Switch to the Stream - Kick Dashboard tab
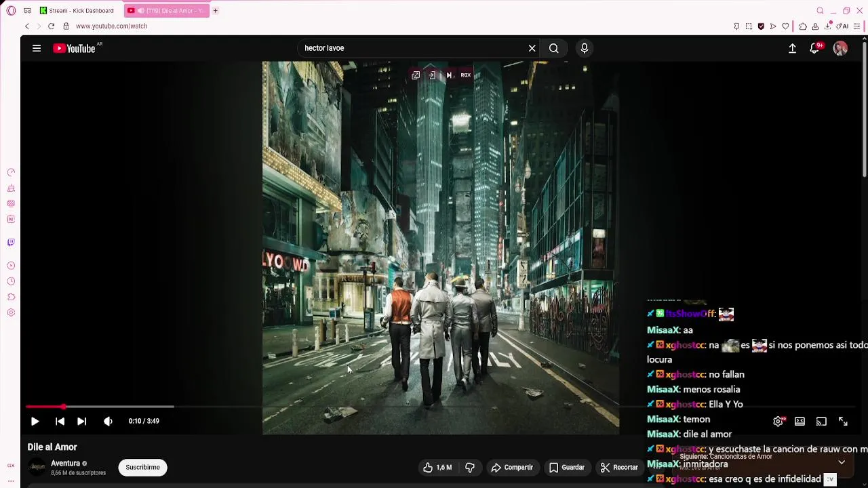The image size is (868, 488). (x=76, y=11)
